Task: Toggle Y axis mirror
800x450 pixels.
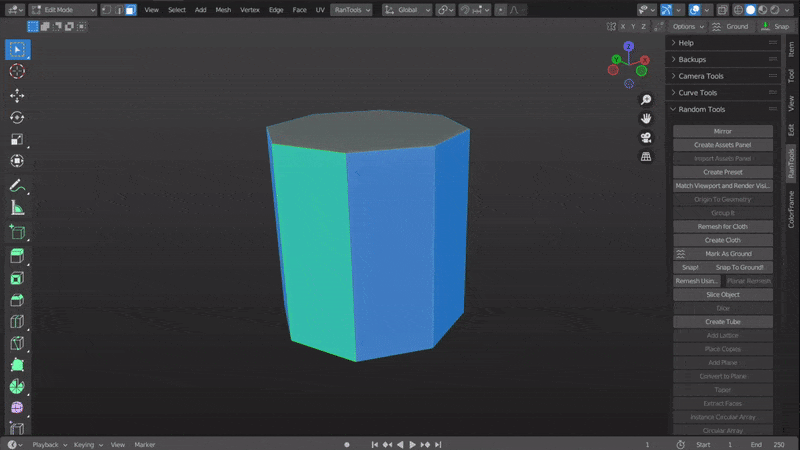Action: tap(633, 27)
